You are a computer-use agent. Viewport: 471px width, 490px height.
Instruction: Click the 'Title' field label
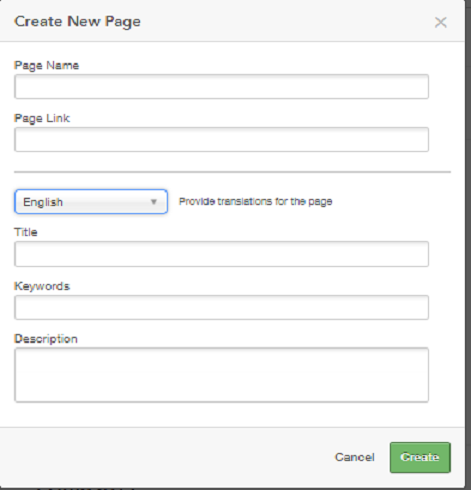[x=26, y=232]
